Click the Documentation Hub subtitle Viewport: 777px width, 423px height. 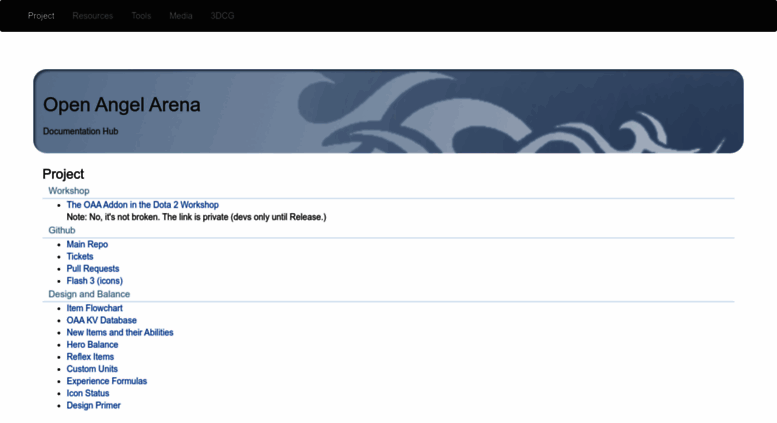tap(81, 131)
